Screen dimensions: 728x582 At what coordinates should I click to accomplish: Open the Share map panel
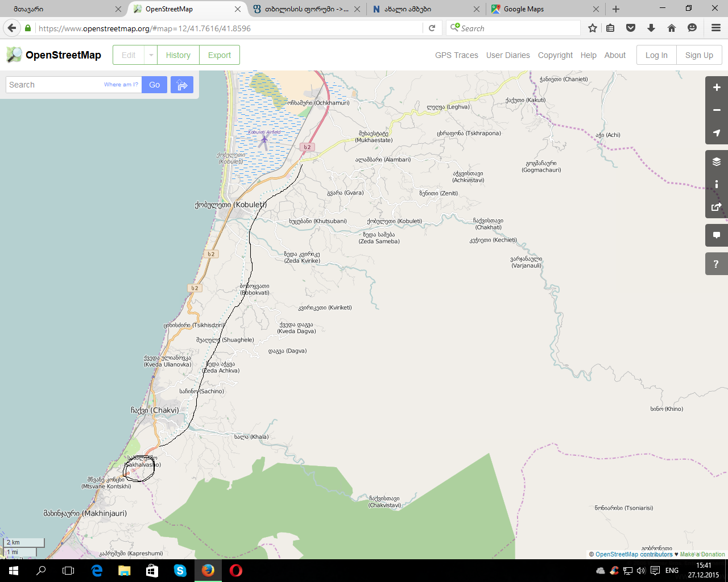716,207
